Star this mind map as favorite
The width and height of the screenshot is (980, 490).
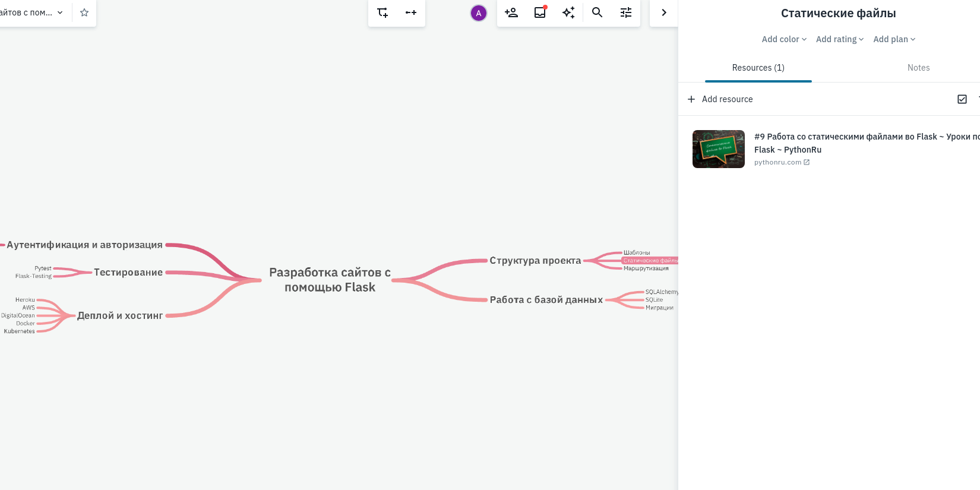click(x=84, y=12)
